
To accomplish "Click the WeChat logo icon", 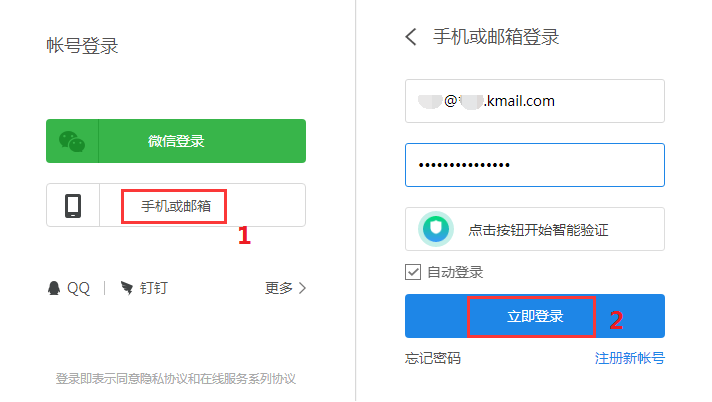I will (x=72, y=141).
